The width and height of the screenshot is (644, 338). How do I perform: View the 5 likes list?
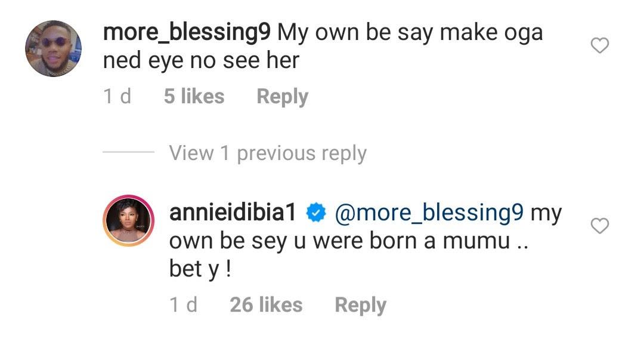coord(194,97)
